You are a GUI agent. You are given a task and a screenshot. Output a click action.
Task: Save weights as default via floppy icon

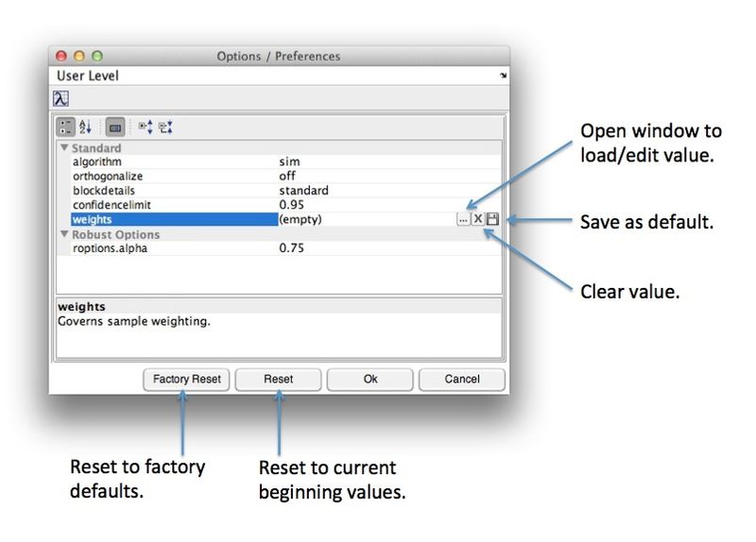point(492,219)
